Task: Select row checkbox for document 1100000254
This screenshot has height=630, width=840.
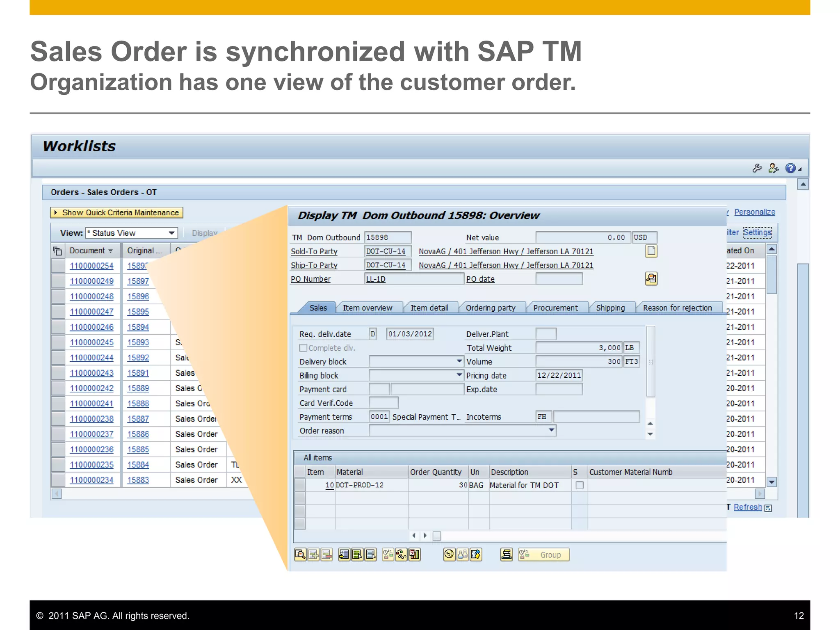Action: tap(58, 266)
